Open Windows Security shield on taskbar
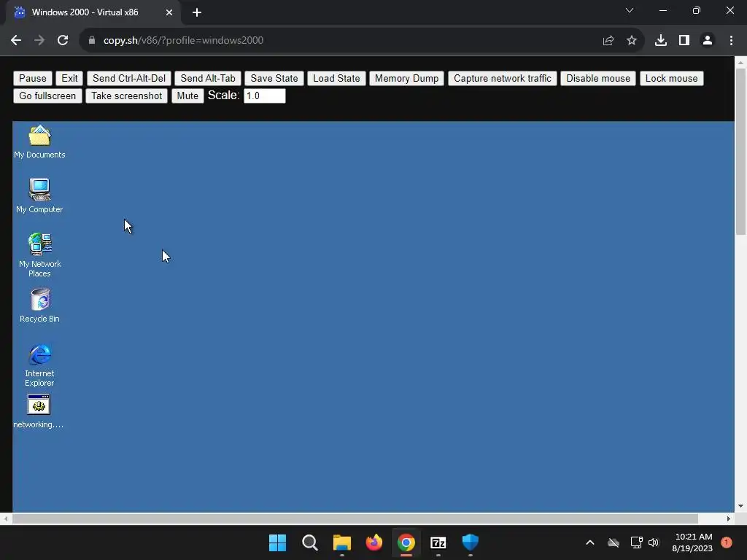This screenshot has width=747, height=560. tap(471, 542)
